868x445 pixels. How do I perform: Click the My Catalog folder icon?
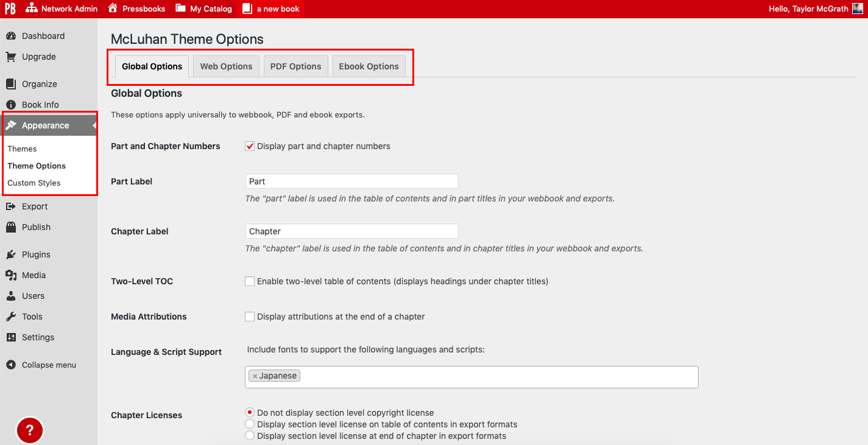point(180,9)
